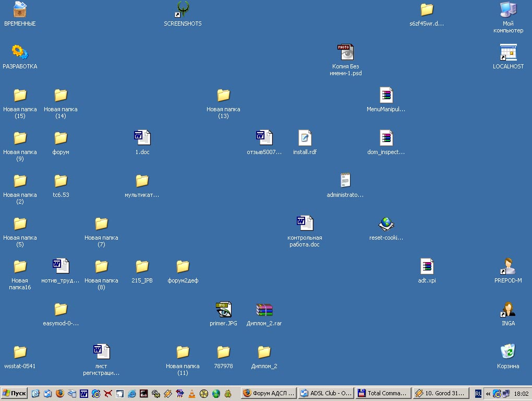532x401 pixels.
Task: Select the Диплом_2.rar archive
Action: tap(264, 310)
